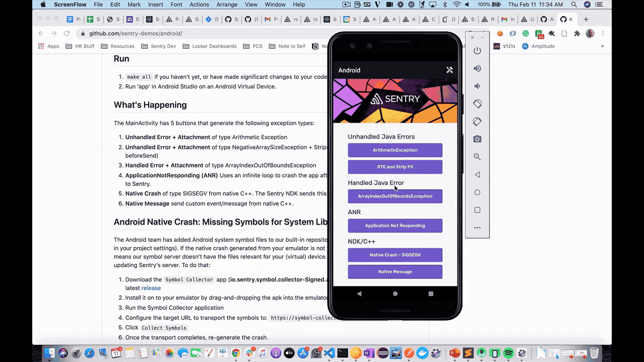Viewport: 644px width, 362px height.
Task: Select the emulator zoom magnifier icon
Action: [477, 157]
